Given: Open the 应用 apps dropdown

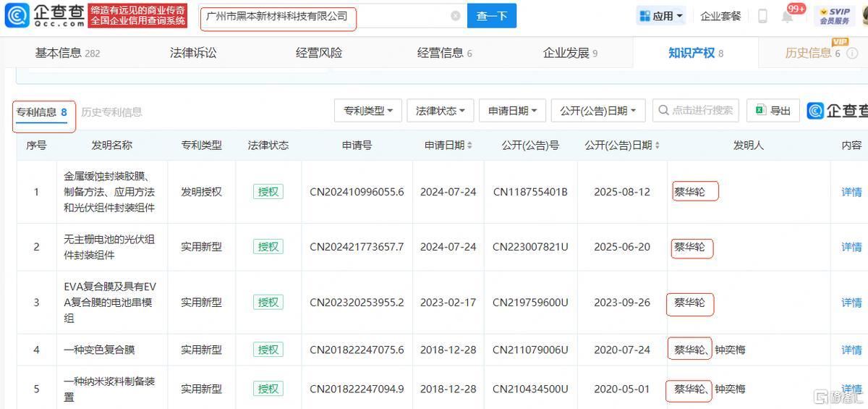Looking at the screenshot, I should click(662, 16).
